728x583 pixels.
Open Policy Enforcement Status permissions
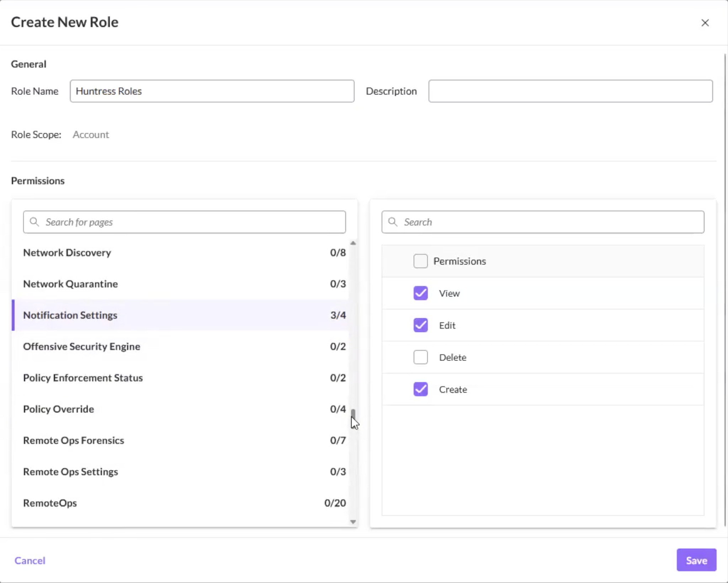click(x=180, y=378)
